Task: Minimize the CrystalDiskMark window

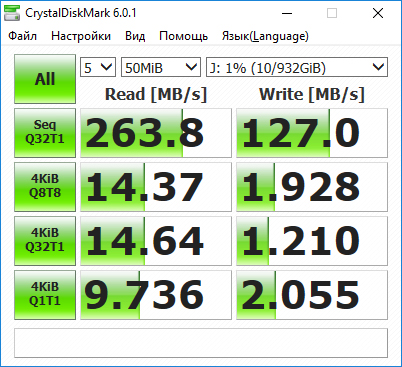Action: tap(287, 14)
